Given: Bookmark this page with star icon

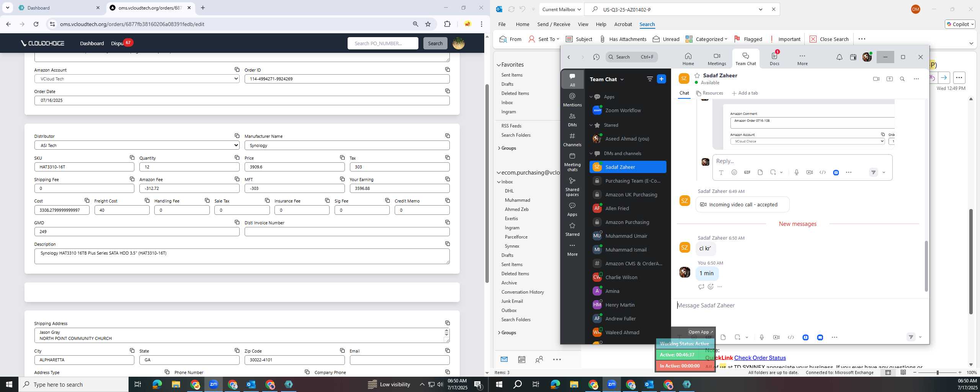Looking at the screenshot, I should (x=428, y=24).
